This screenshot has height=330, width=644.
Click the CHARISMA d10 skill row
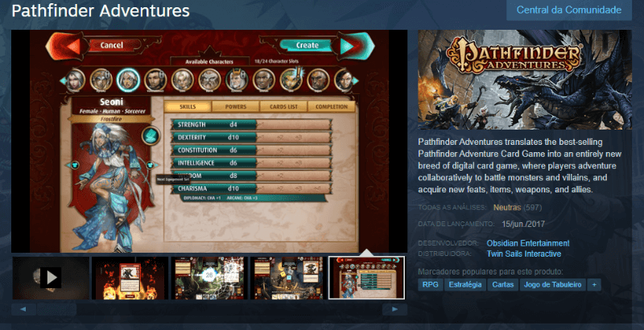(252, 189)
